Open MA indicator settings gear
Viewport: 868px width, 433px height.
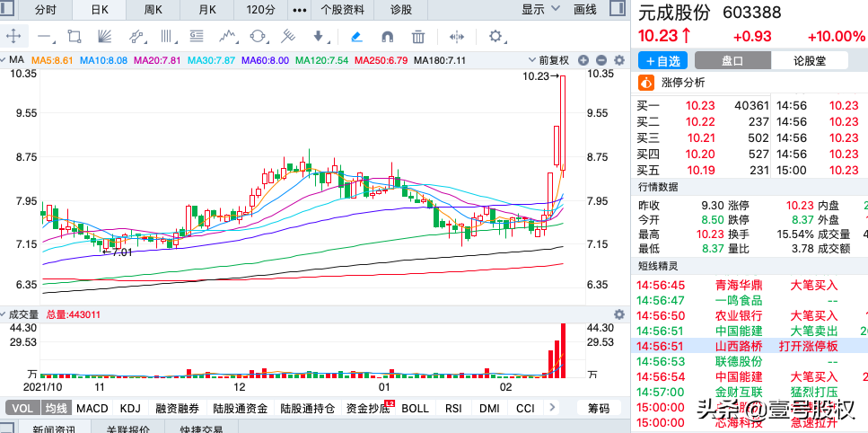(x=619, y=60)
